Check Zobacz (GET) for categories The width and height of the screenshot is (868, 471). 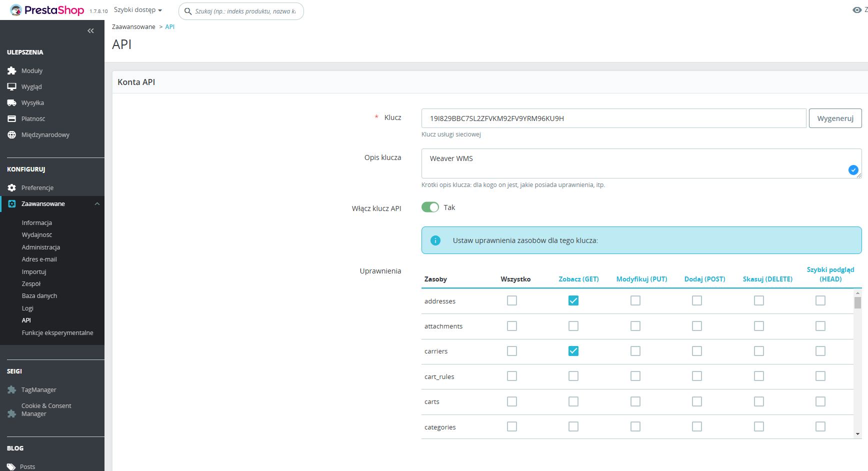(573, 426)
